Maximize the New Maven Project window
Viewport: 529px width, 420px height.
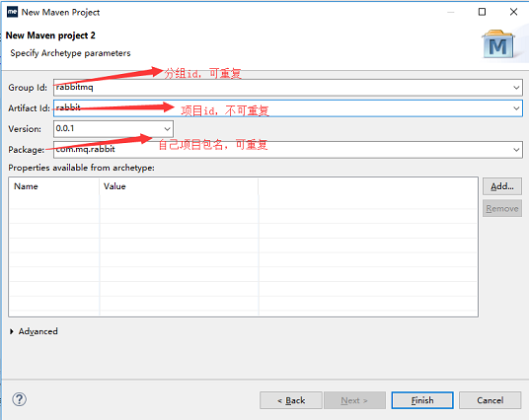coord(482,12)
